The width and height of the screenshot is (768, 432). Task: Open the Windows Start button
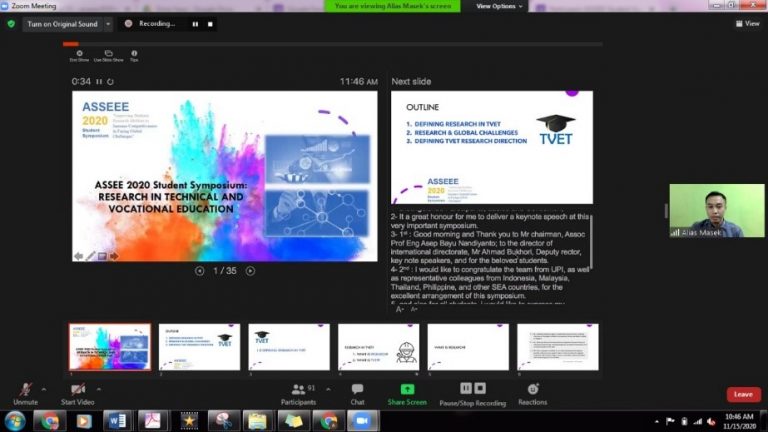click(15, 421)
